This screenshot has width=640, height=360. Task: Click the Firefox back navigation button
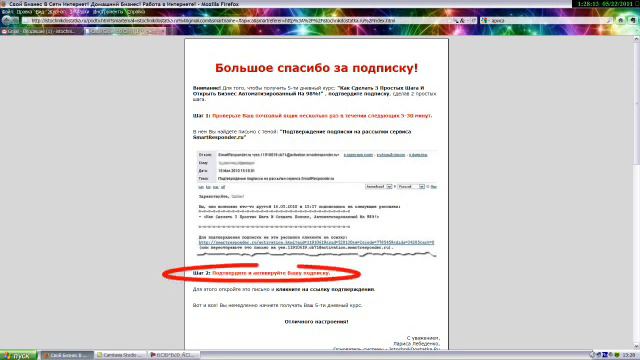7,20
